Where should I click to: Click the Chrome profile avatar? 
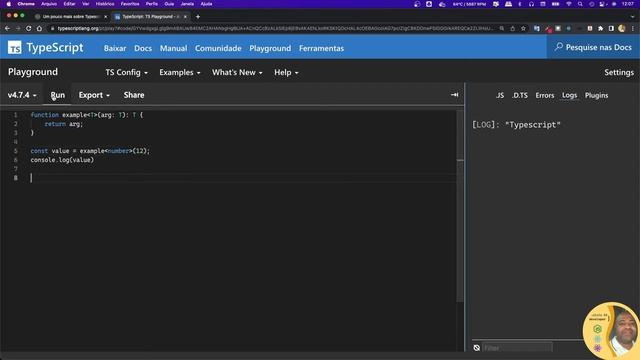622,29
